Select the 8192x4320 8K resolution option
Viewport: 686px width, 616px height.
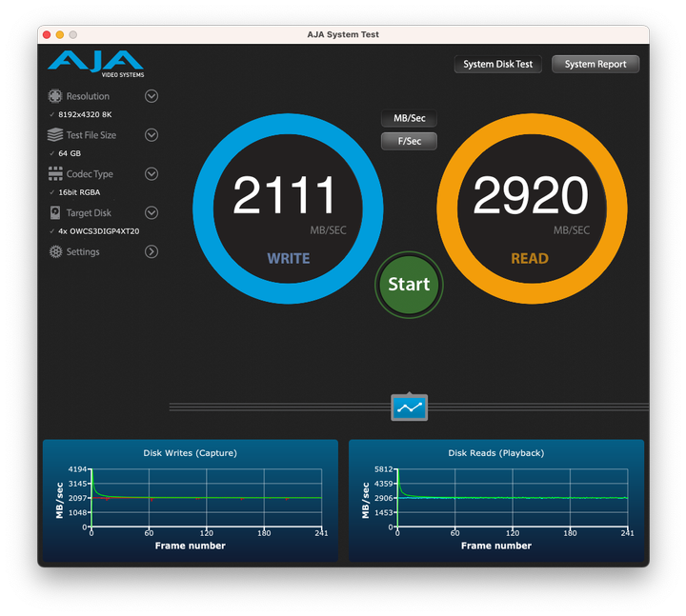point(85,114)
